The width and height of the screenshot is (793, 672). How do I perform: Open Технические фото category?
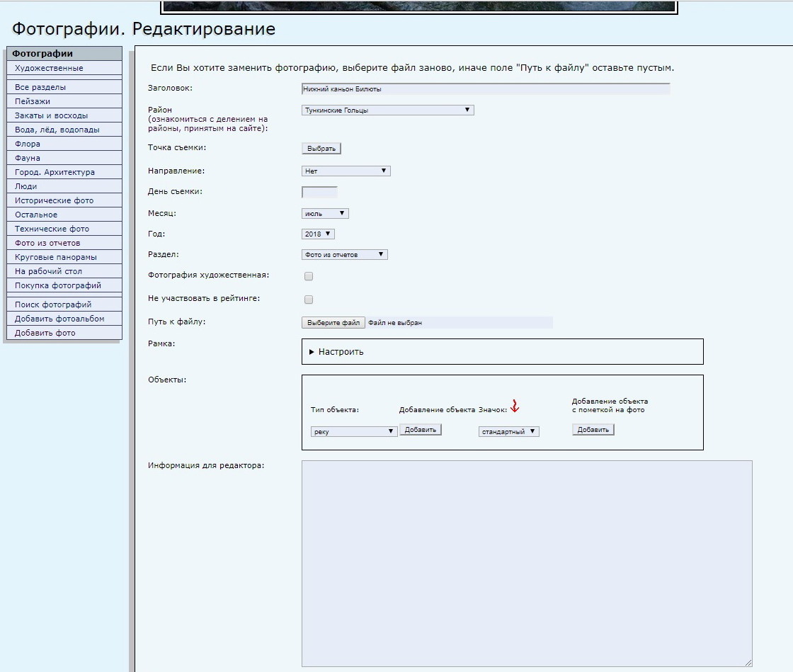click(64, 229)
